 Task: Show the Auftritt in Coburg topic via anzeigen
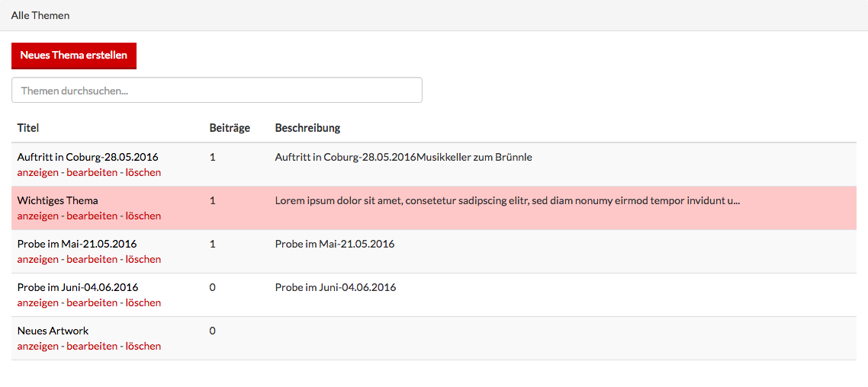click(37, 172)
